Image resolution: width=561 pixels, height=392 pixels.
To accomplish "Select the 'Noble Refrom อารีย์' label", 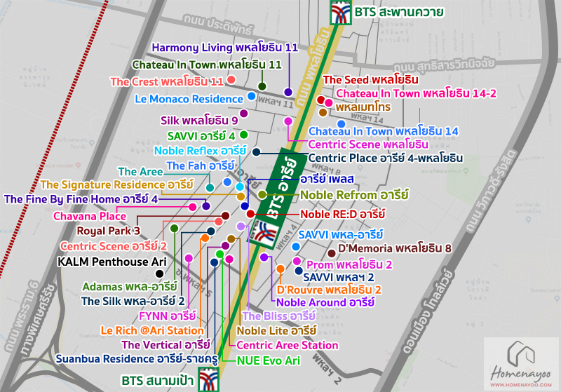I will (x=354, y=195).
